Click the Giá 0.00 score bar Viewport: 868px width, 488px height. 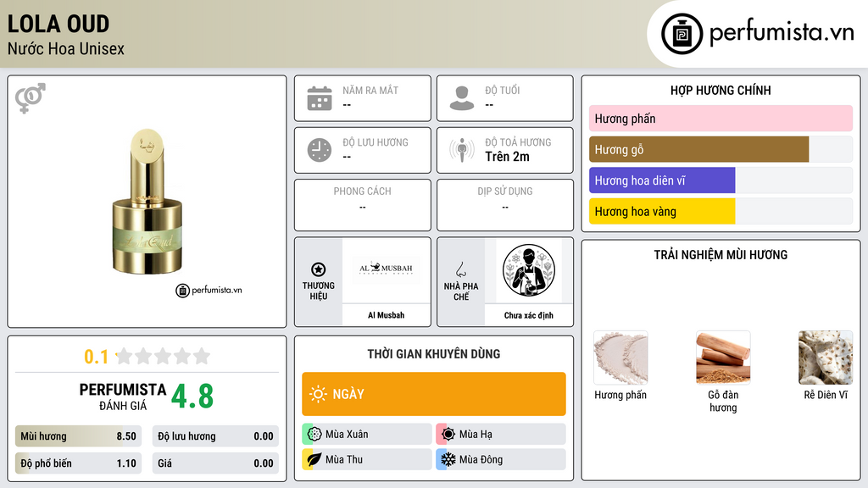pyautogui.click(x=215, y=463)
